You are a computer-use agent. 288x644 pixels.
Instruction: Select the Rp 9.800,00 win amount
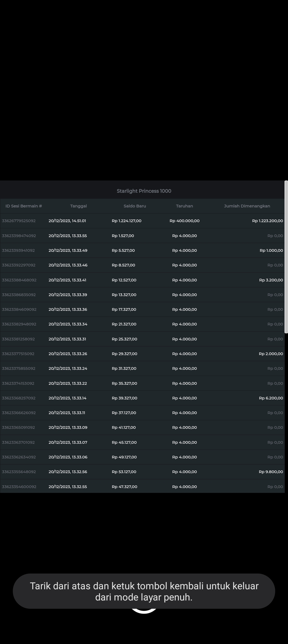(271, 472)
